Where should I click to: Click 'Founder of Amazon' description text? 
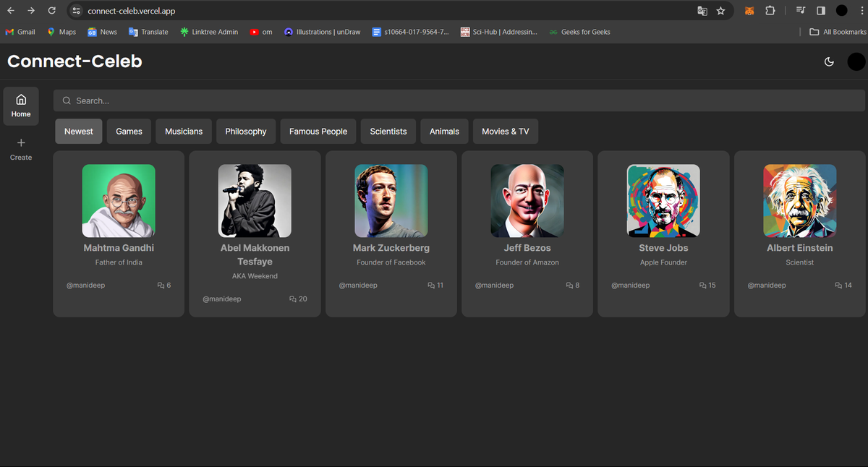point(527,262)
